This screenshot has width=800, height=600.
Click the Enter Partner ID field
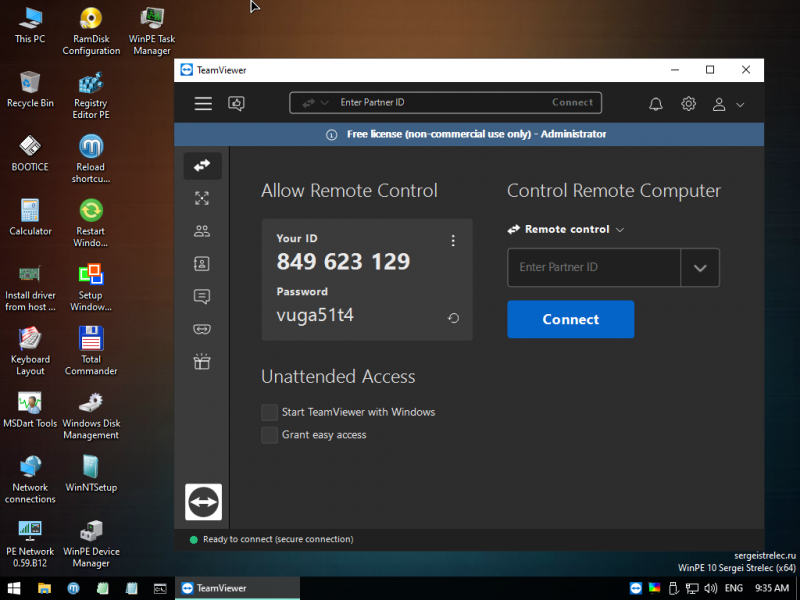pyautogui.click(x=594, y=268)
